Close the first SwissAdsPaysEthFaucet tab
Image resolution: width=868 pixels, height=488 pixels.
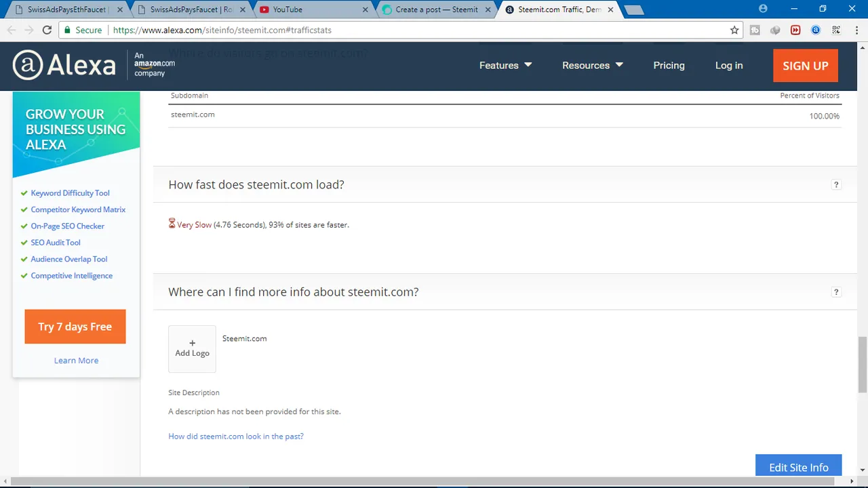coord(120,9)
